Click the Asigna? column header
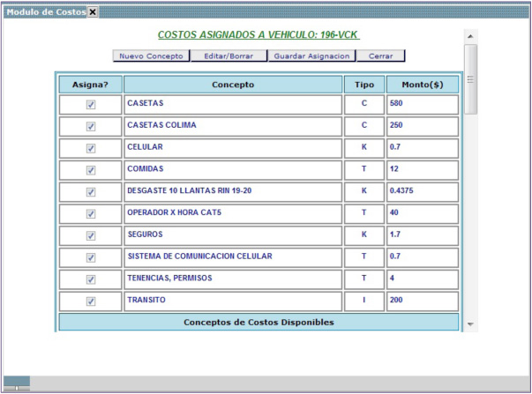 tap(90, 85)
